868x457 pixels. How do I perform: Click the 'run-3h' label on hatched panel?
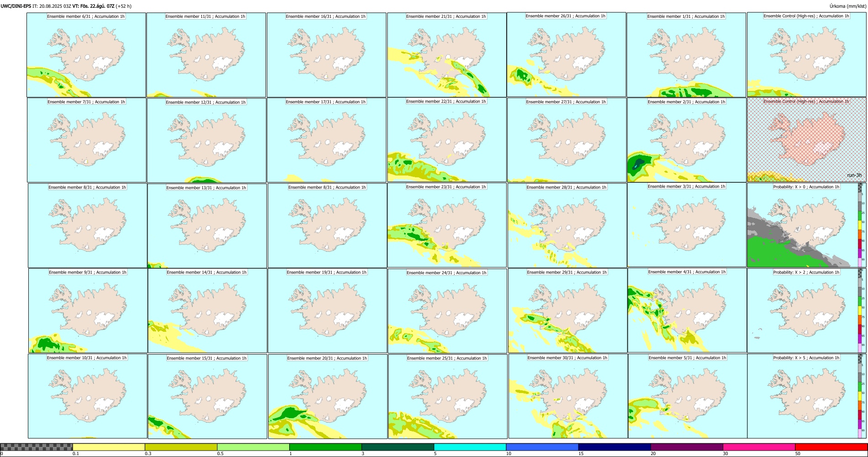pyautogui.click(x=854, y=175)
